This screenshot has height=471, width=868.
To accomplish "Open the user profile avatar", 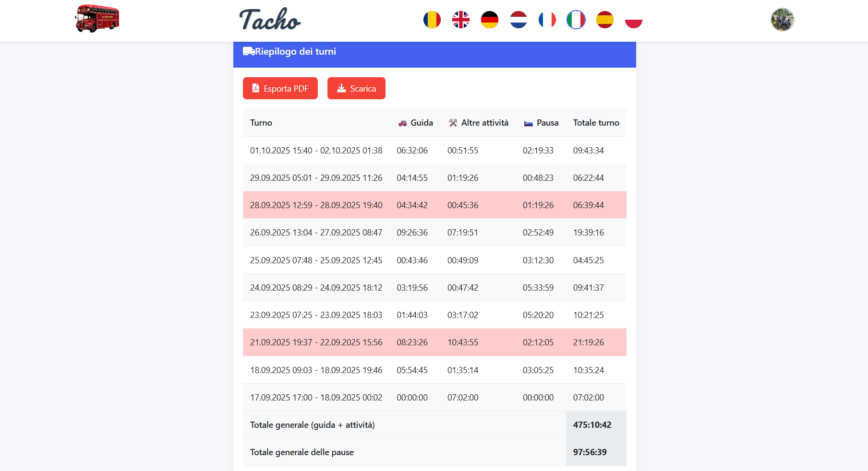I will coord(782,20).
